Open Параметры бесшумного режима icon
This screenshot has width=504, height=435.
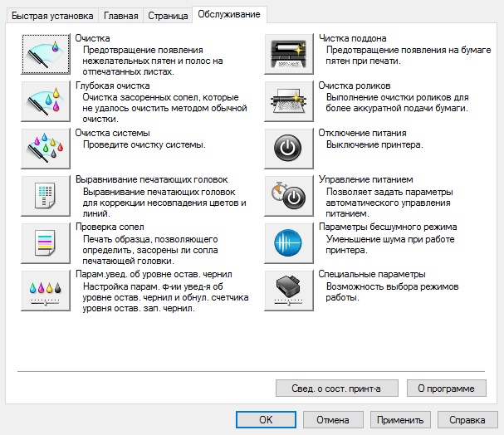click(289, 243)
